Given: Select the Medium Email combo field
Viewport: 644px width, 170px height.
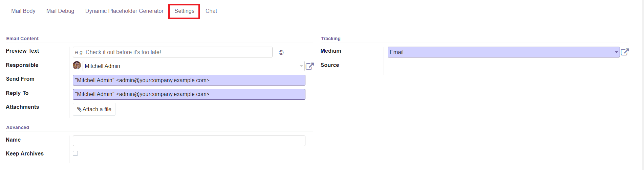Looking at the screenshot, I should [503, 52].
